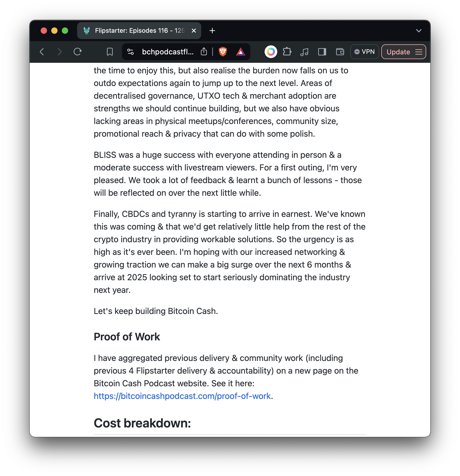
Task: Reload the current page
Action: click(x=77, y=52)
